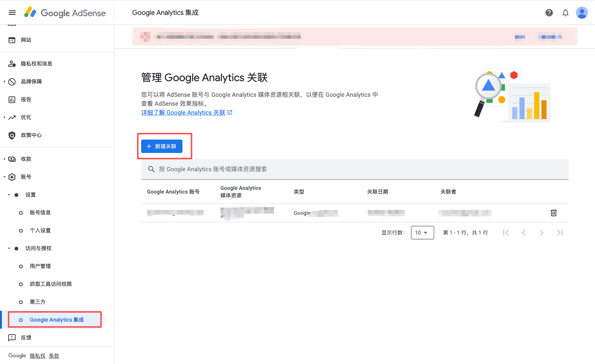This screenshot has width=595, height=364.
Task: Open the hamburger main menu
Action: (x=12, y=13)
